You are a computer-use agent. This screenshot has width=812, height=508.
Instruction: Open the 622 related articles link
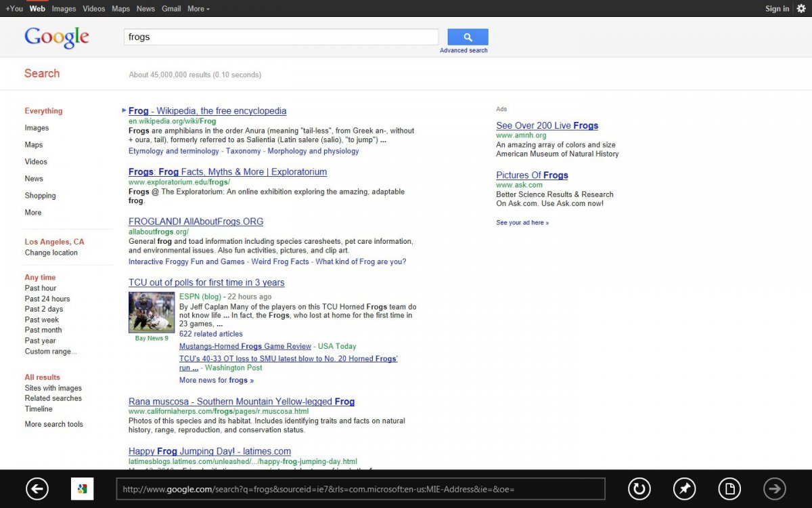210,334
